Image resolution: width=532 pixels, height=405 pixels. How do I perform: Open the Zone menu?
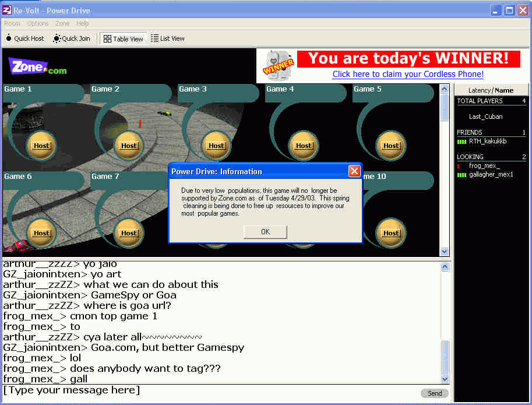[62, 23]
